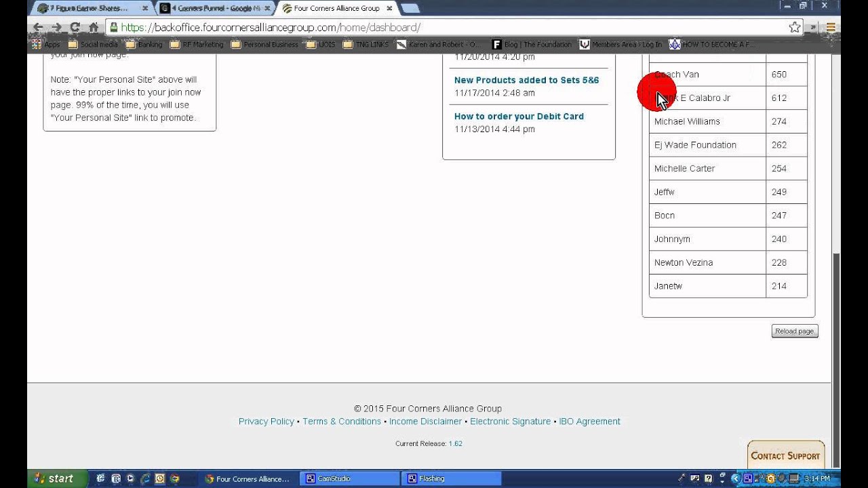Open the TNG LINKS bookmarks folder

click(366, 45)
